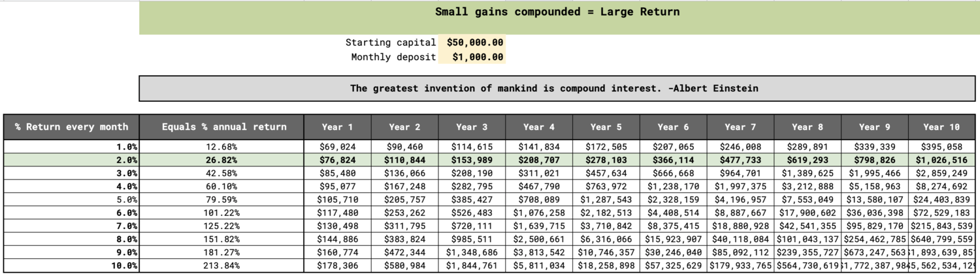Click the title 'Small gains compounded = Large Return'
This screenshot has height=276, width=980.
pyautogui.click(x=557, y=12)
